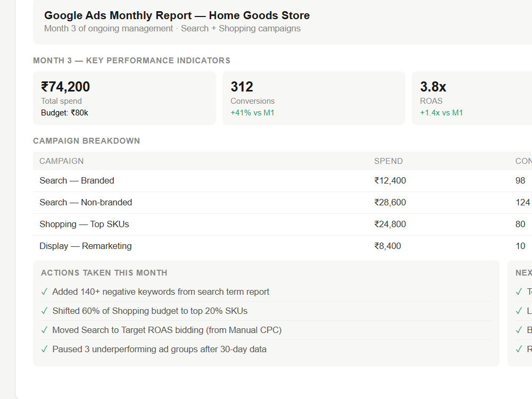Select the Search — Branded campaign row
Image resolution: width=532 pixels, height=399 pixels.
(282, 181)
